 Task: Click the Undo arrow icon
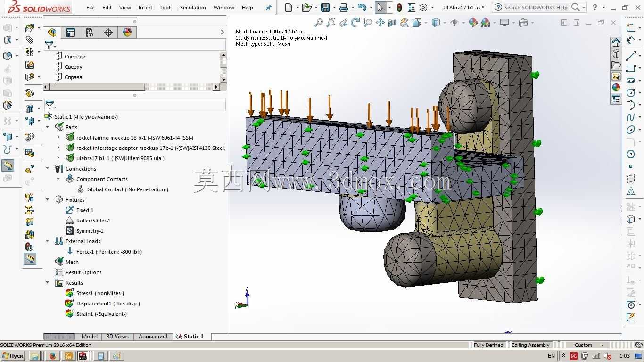coord(362,8)
